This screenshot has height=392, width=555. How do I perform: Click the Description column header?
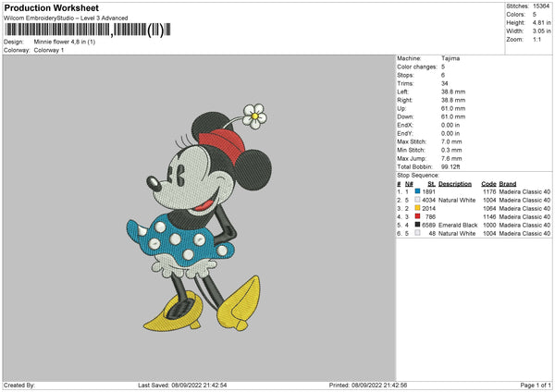[x=454, y=183]
